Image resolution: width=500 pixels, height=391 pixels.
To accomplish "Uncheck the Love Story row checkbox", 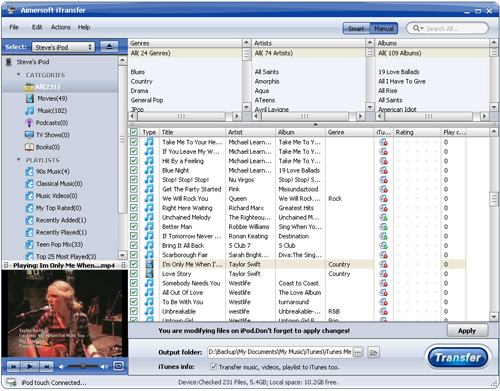I will tap(134, 274).
